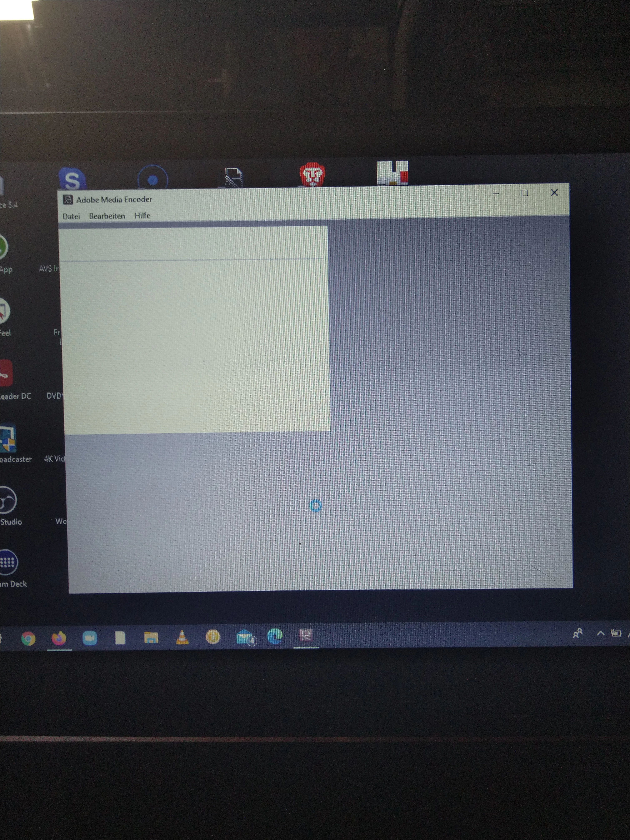Select the Stream Deck desktop icon
630x840 pixels.
pyautogui.click(x=7, y=562)
